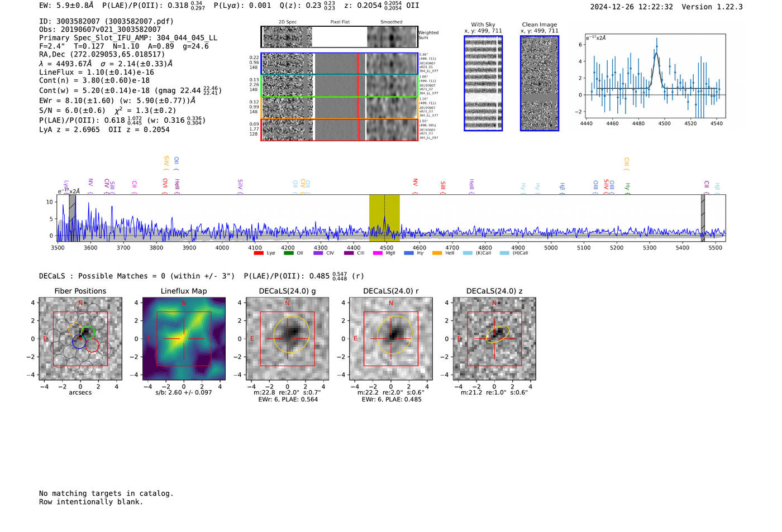The height and width of the screenshot is (532, 782).
Task: Open the DECaLS(24.0) g cutout
Action: [287, 339]
